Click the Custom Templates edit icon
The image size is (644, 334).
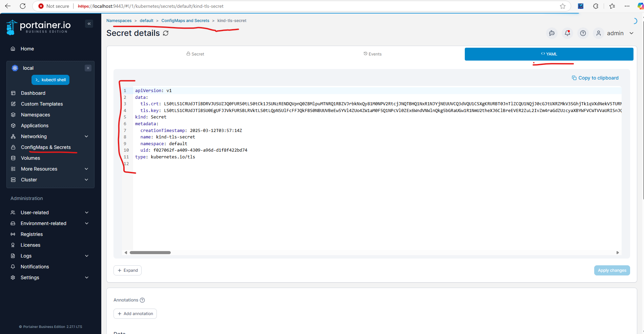pyautogui.click(x=13, y=104)
